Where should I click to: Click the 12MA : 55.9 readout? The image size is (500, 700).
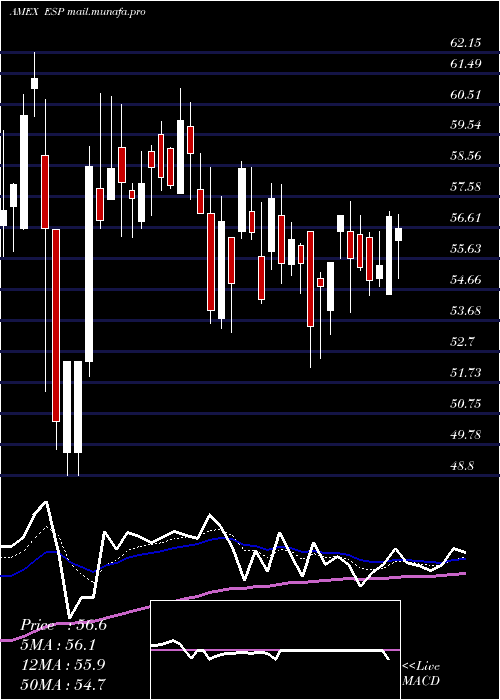(64, 664)
